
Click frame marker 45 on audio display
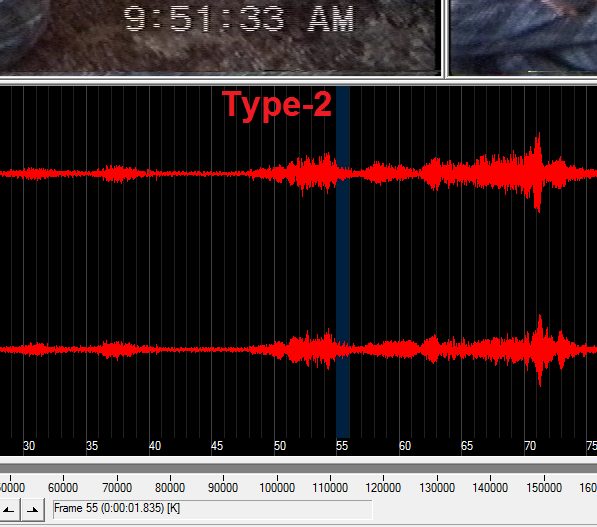pyautogui.click(x=217, y=446)
